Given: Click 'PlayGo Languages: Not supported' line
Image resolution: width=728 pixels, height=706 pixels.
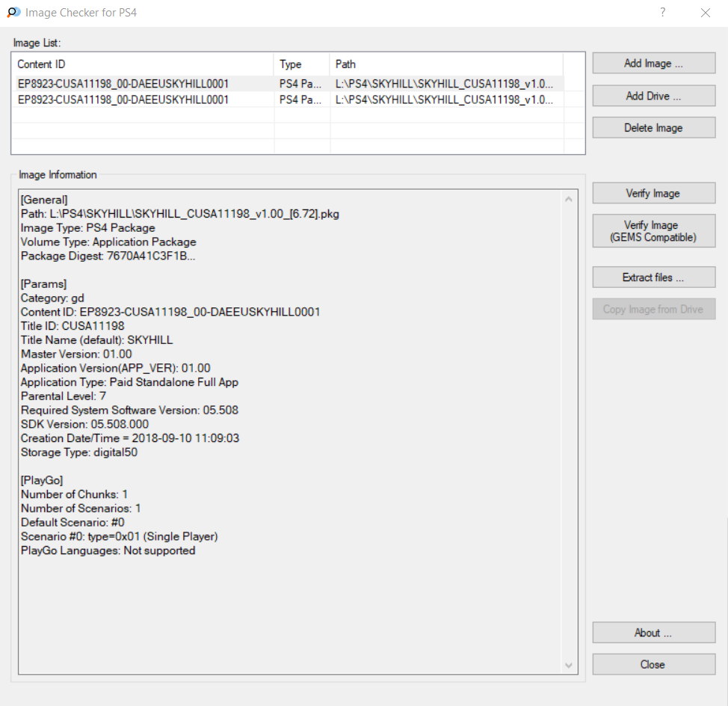Looking at the screenshot, I should [108, 550].
